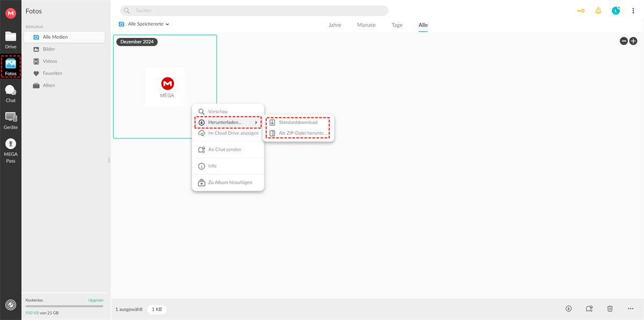Choose Herunterladen... in context menu

coord(228,122)
